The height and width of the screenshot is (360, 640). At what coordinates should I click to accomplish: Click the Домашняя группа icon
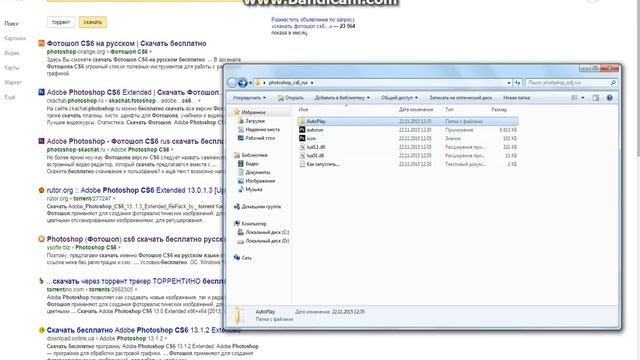(x=237, y=207)
